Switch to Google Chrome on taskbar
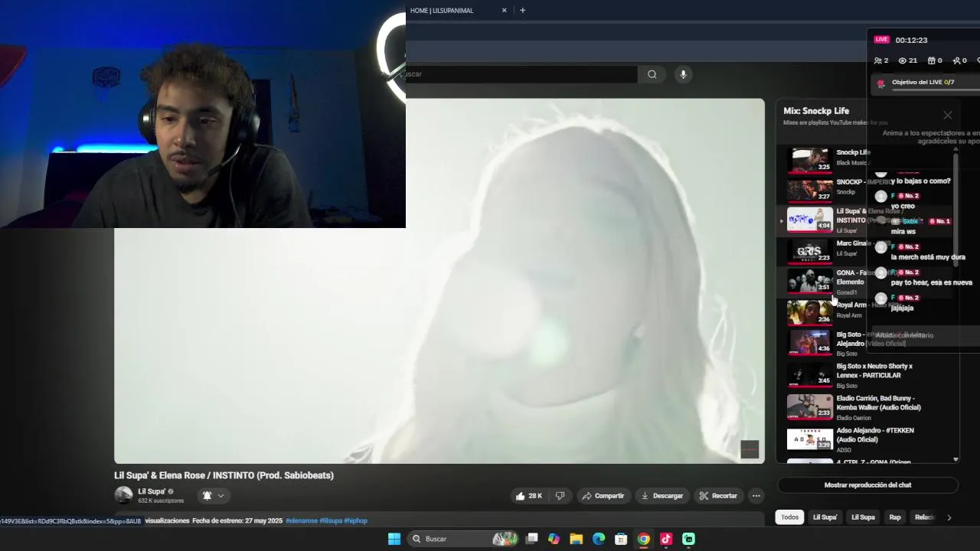The height and width of the screenshot is (551, 980). click(644, 539)
